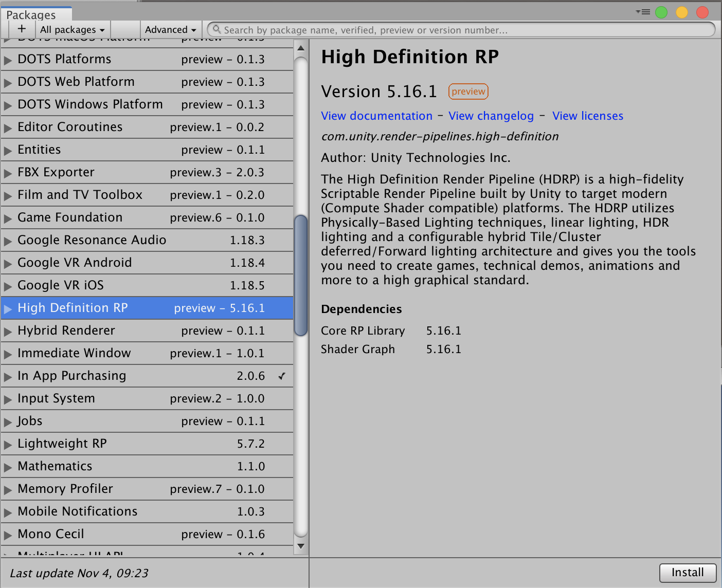Click the green window button
This screenshot has width=722, height=588.
[x=661, y=12]
